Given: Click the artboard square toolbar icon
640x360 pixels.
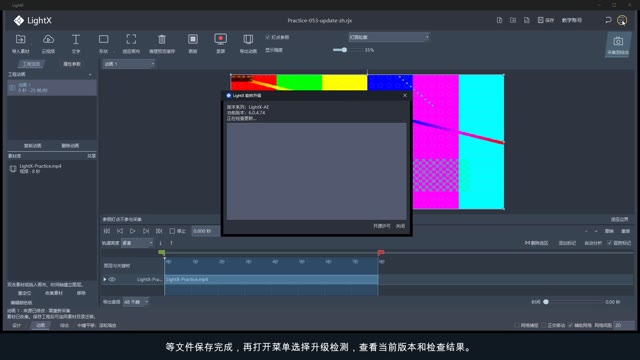Looking at the screenshot, I should tap(193, 40).
